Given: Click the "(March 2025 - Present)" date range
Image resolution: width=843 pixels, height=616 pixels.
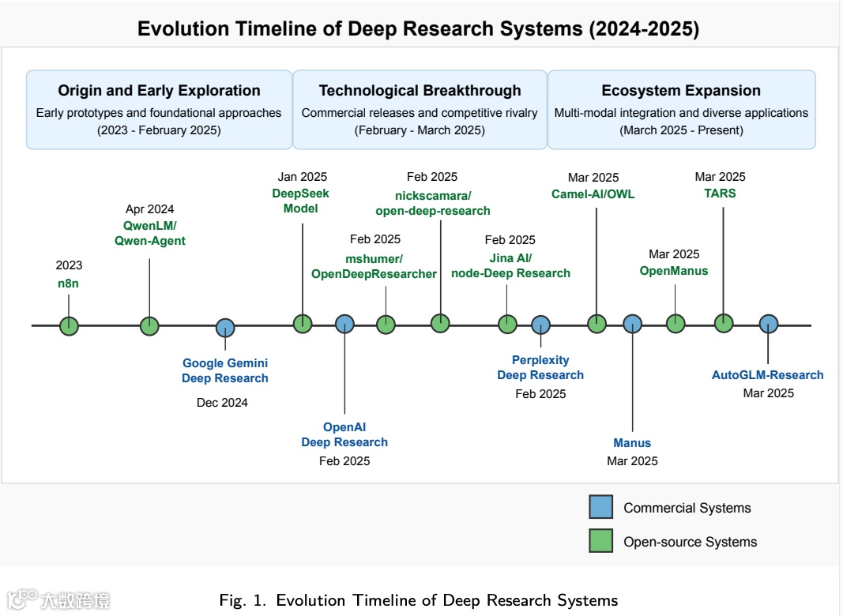Looking at the screenshot, I should pyautogui.click(x=681, y=130).
